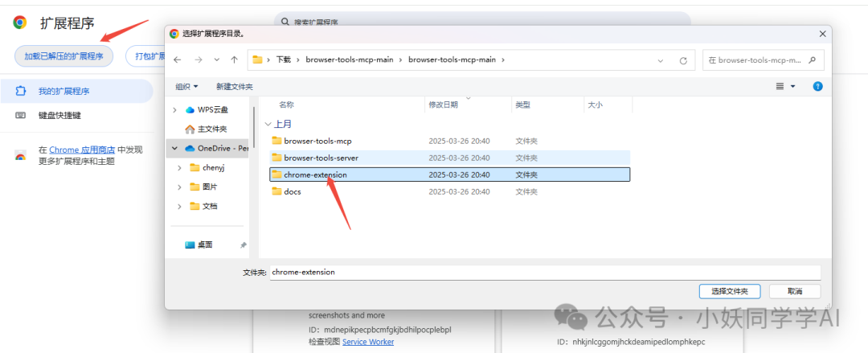Open the recent locations chevron beside Forward
The width and height of the screenshot is (868, 353).
216,60
